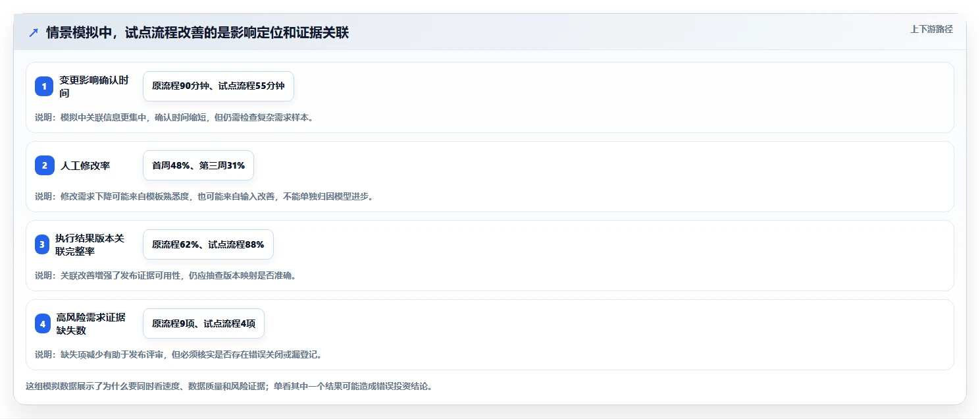The image size is (980, 419).
Task: Click the note about 缺失项减少有助于发布评审
Action: pos(178,354)
